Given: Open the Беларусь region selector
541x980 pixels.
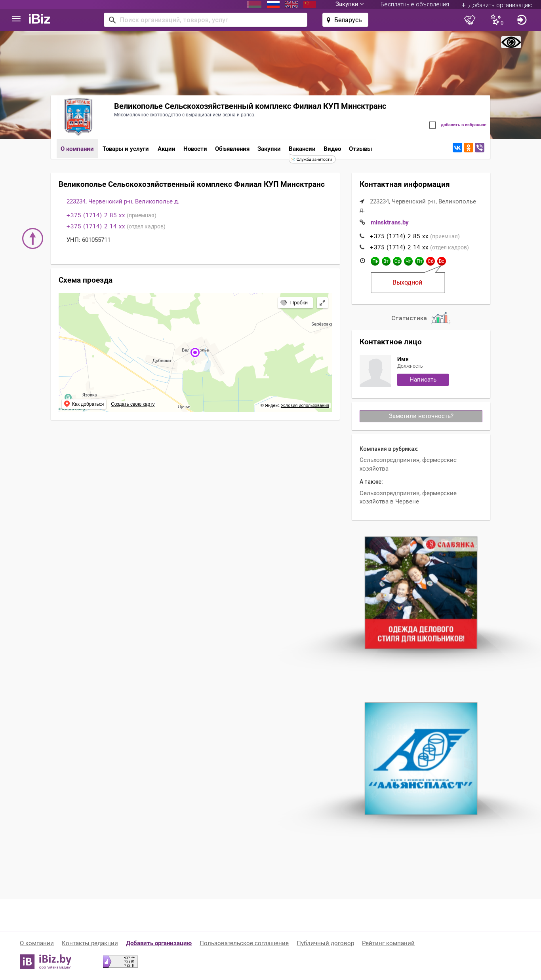Looking at the screenshot, I should [x=345, y=20].
